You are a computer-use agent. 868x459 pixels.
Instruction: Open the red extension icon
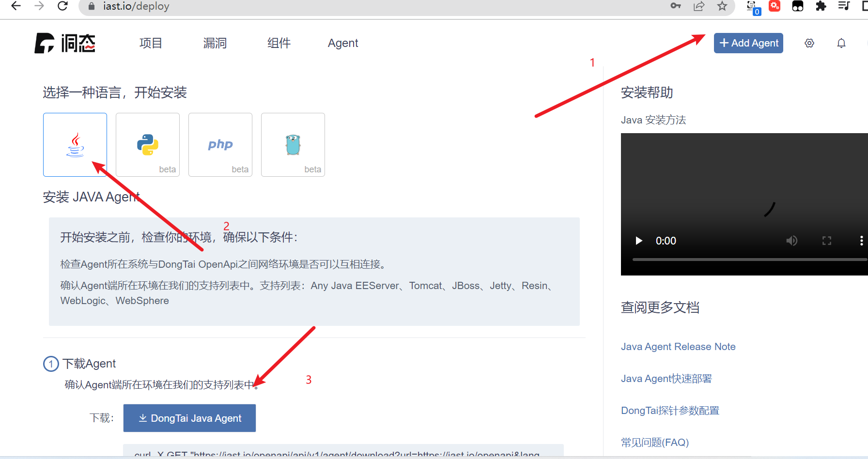point(775,6)
